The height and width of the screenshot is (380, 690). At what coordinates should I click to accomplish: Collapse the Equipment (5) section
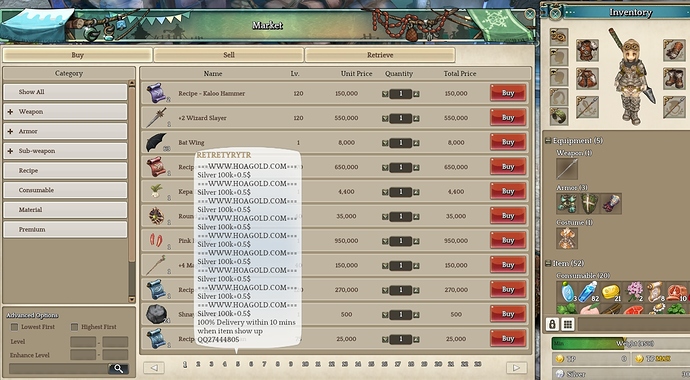point(548,141)
